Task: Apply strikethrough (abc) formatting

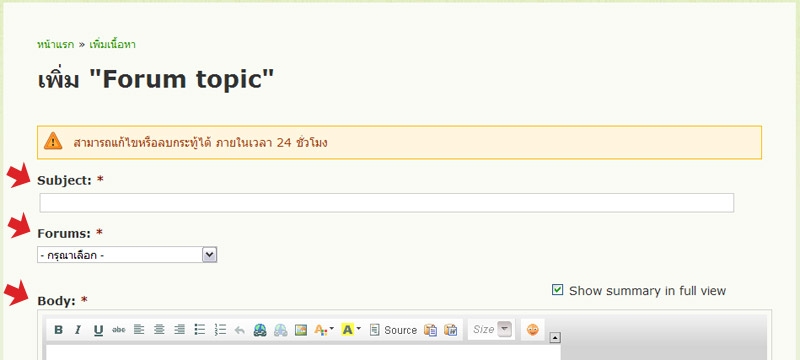Action: tap(118, 330)
